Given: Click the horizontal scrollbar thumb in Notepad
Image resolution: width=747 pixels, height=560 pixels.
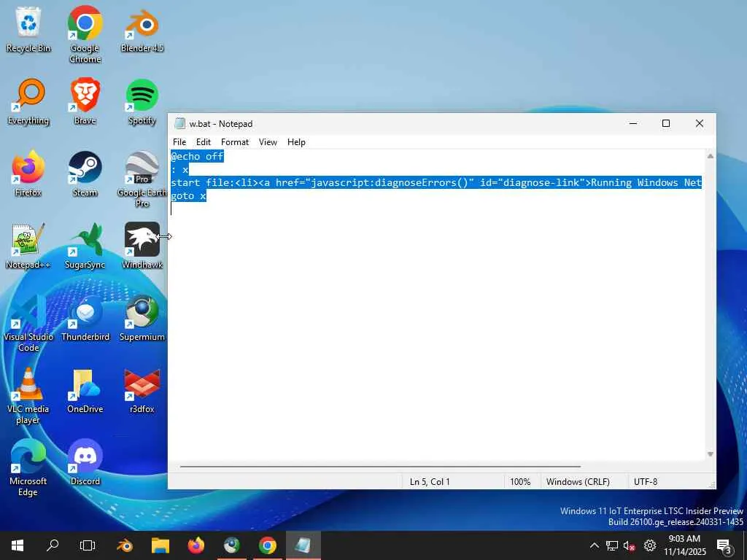Looking at the screenshot, I should click(380, 467).
